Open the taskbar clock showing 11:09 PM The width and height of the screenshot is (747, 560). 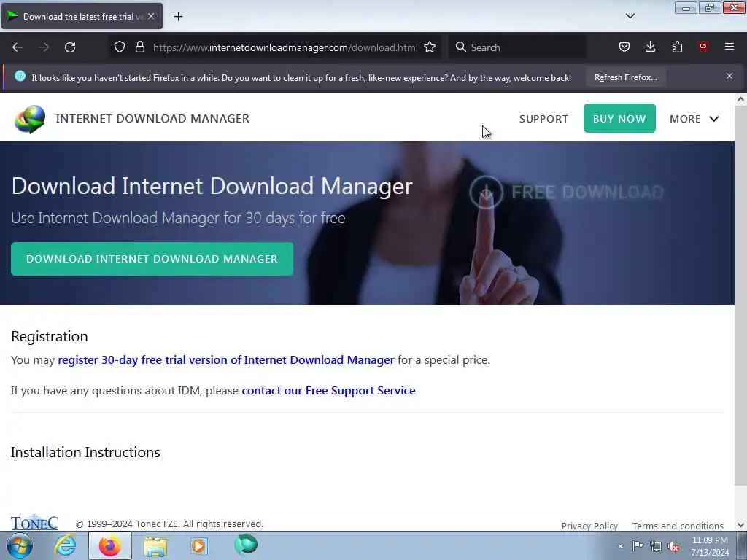(x=710, y=546)
